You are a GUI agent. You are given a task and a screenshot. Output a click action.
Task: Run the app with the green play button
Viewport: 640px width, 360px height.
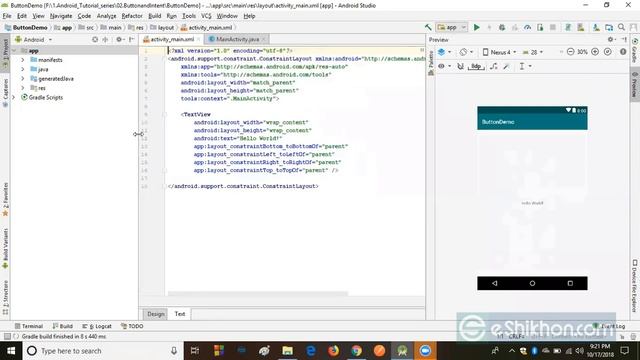pyautogui.click(x=476, y=27)
